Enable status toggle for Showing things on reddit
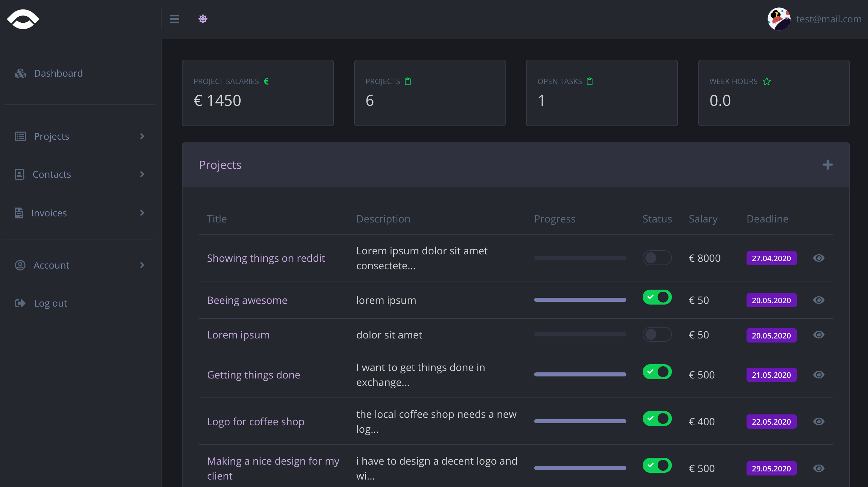868x487 pixels. [657, 258]
